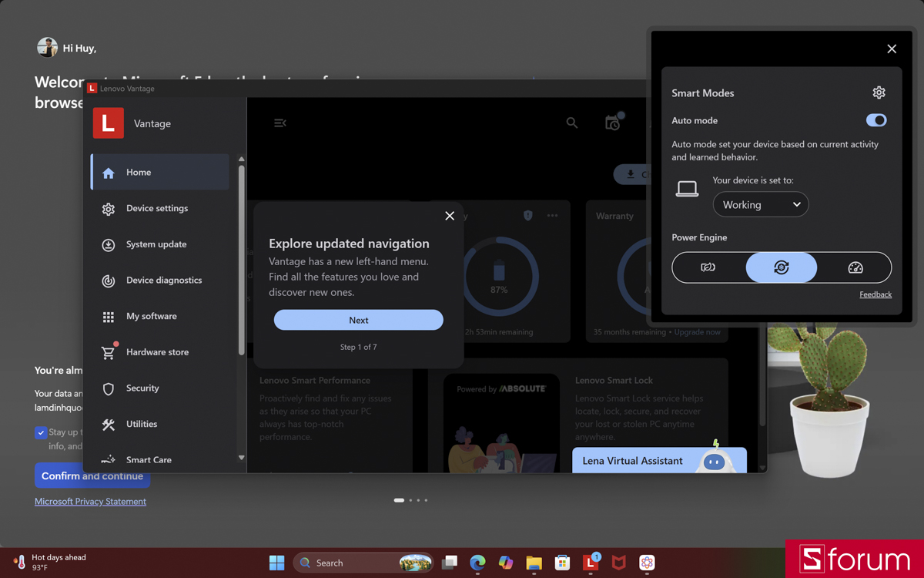Go to Home in Vantage sidebar
This screenshot has height=578, width=924.
[160, 172]
